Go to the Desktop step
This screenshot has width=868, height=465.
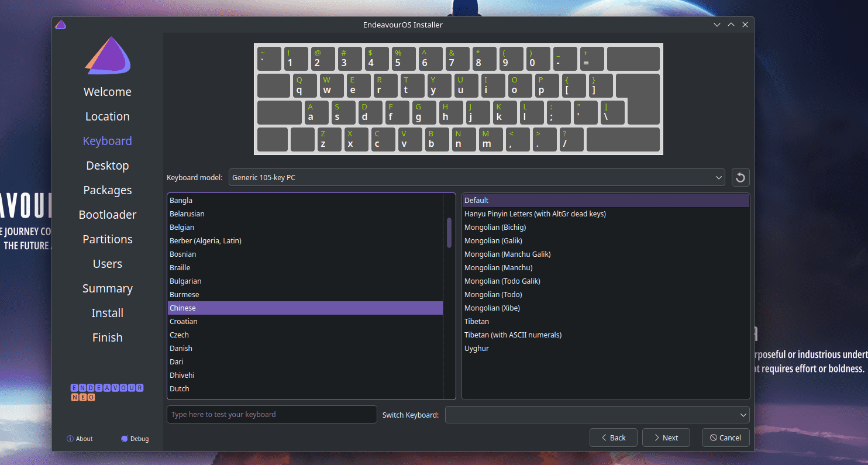108,166
